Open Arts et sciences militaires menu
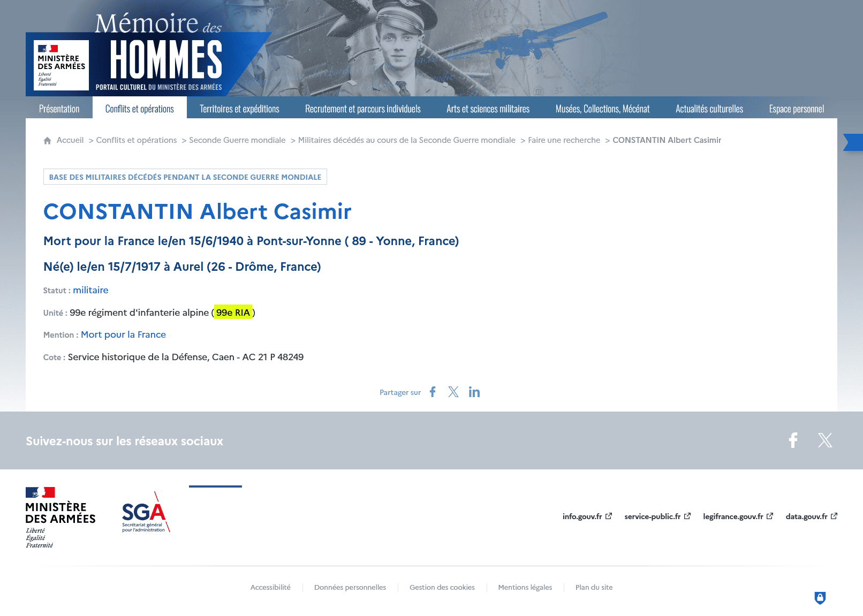This screenshot has height=616, width=863. pos(488,109)
